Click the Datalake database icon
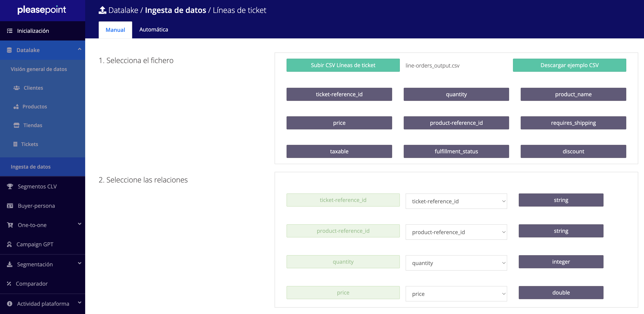This screenshot has width=644, height=314. (x=9, y=50)
